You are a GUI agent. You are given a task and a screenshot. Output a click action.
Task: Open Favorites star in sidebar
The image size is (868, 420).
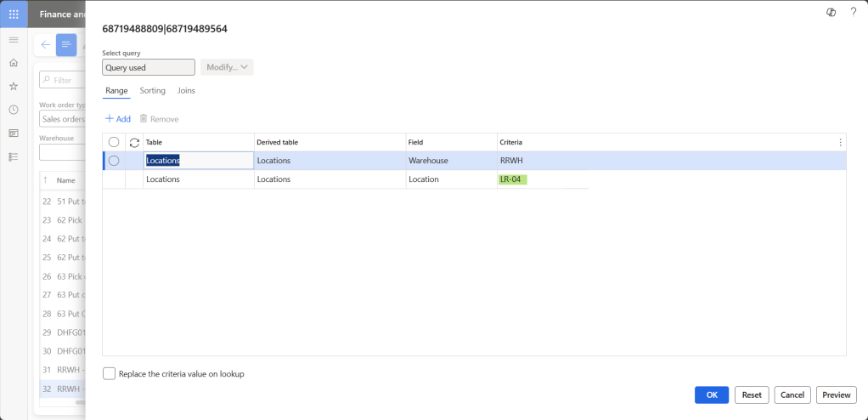(x=14, y=86)
